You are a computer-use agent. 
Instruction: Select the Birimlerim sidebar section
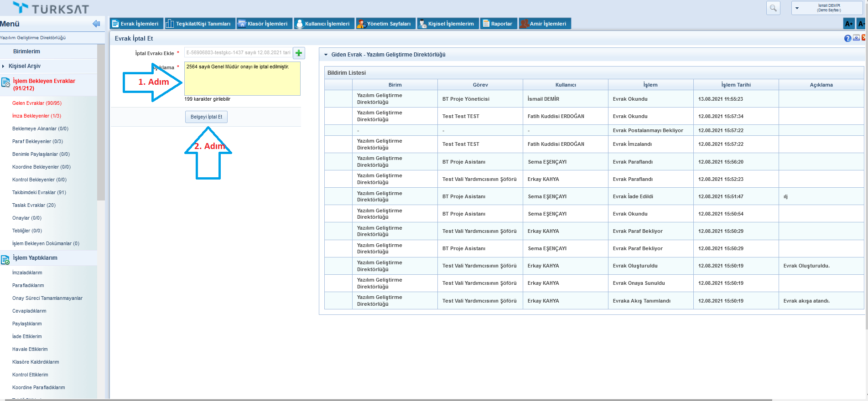coord(26,51)
